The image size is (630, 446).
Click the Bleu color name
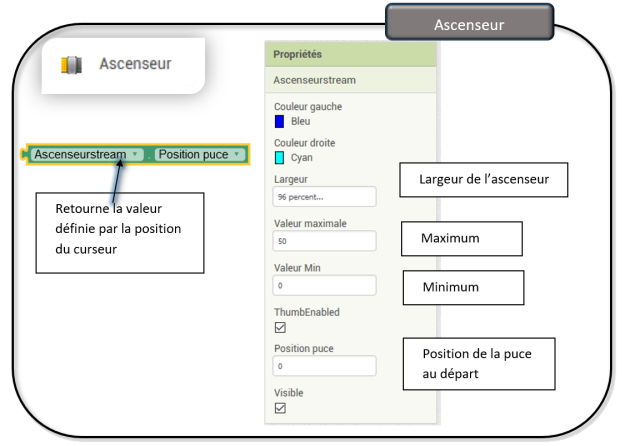[300, 121]
